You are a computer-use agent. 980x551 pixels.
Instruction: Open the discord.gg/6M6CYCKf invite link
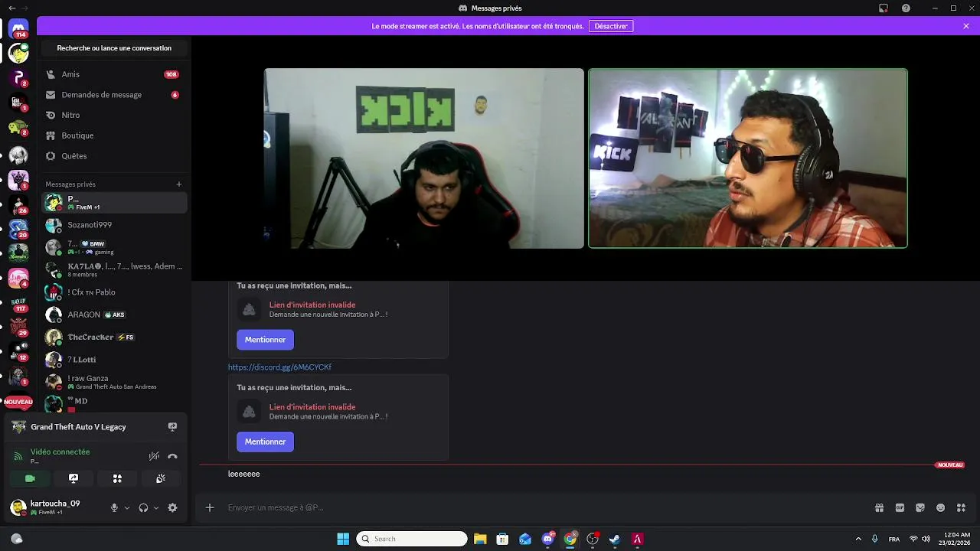[x=279, y=367]
